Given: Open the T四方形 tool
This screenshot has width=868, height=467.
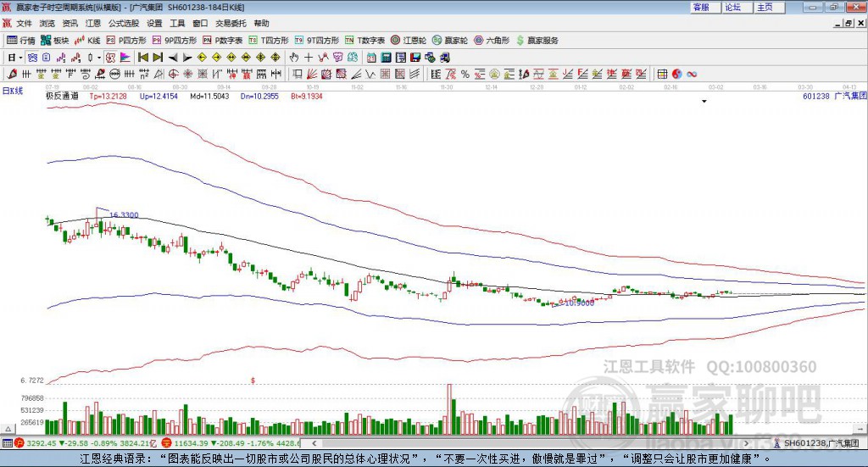Looking at the screenshot, I should [x=269, y=41].
